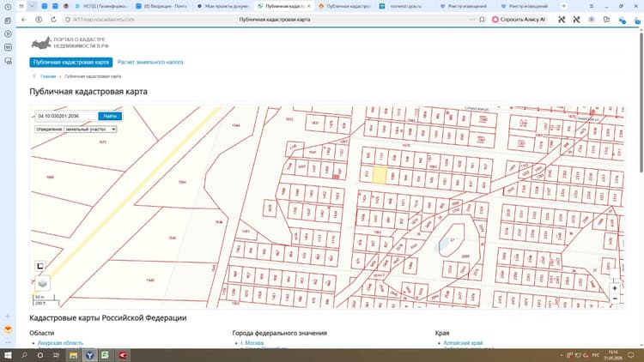Open the sidebar icon showing number 11

coord(8,48)
